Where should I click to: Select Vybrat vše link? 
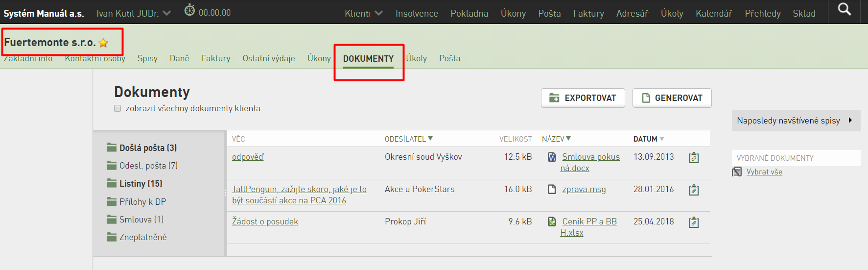[x=764, y=172]
